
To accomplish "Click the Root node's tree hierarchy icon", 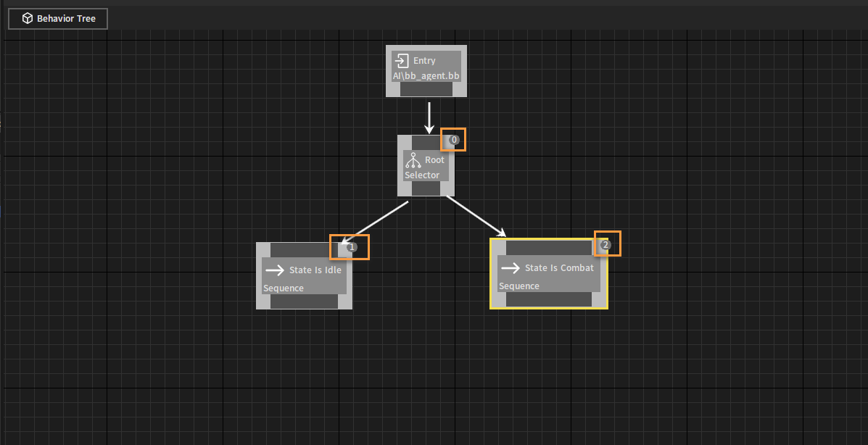I will [413, 160].
